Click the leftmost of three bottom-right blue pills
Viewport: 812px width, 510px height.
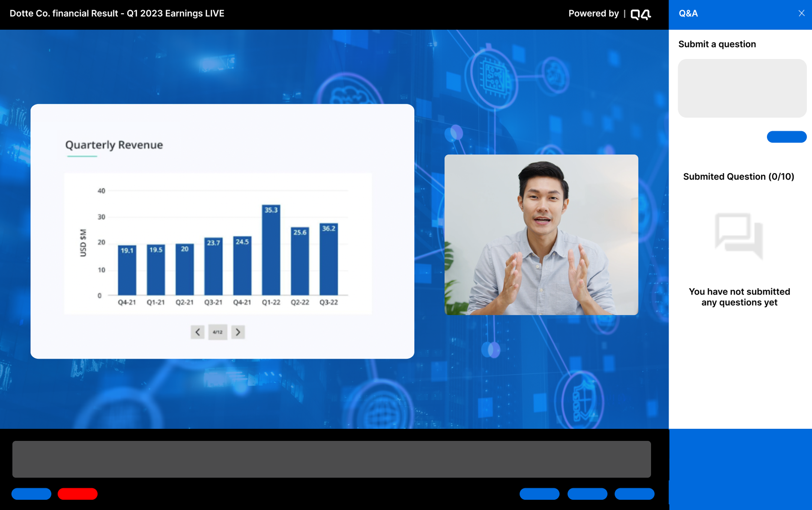539,493
